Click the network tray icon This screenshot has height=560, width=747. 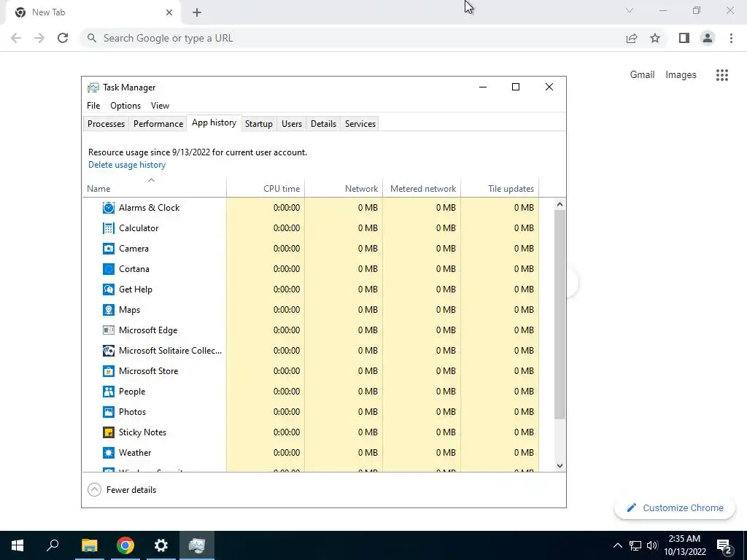[x=635, y=545]
